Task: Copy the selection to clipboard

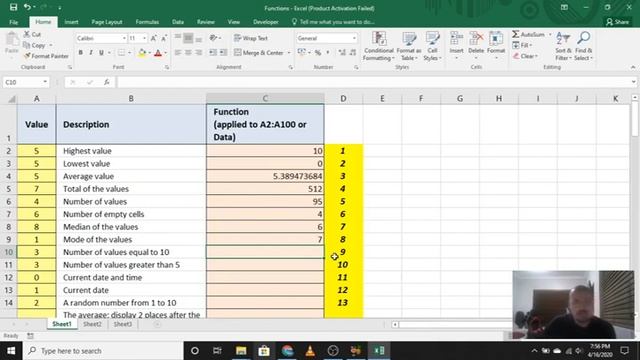Action: 35,45
